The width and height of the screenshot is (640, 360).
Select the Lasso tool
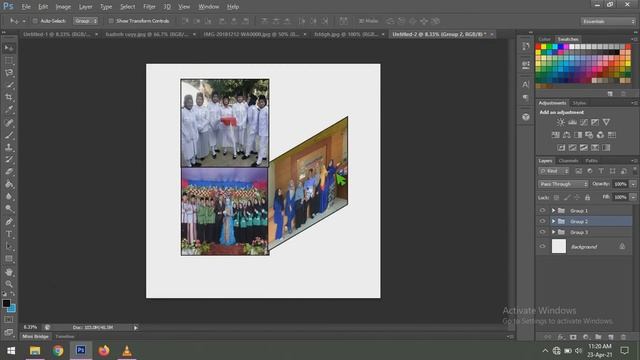tap(9, 73)
